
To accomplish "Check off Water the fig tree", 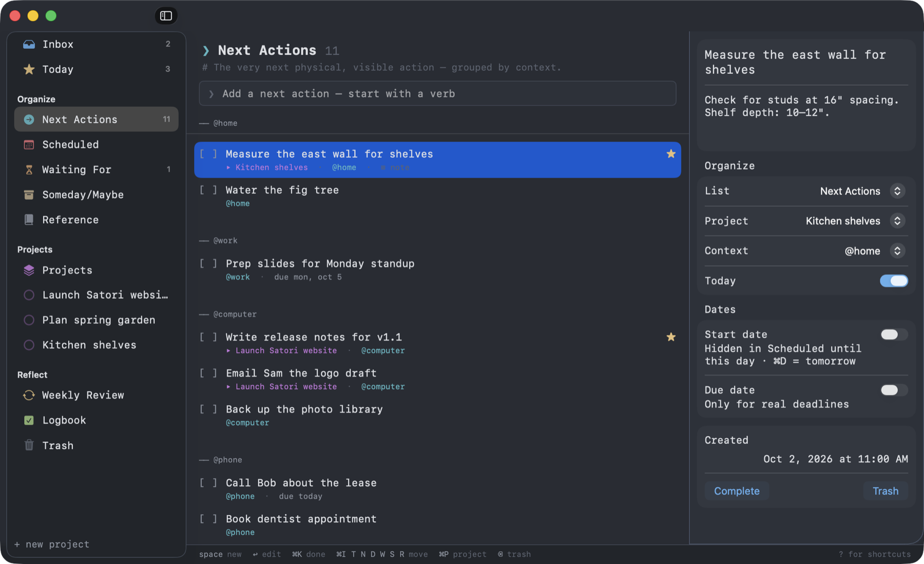I will tap(208, 190).
